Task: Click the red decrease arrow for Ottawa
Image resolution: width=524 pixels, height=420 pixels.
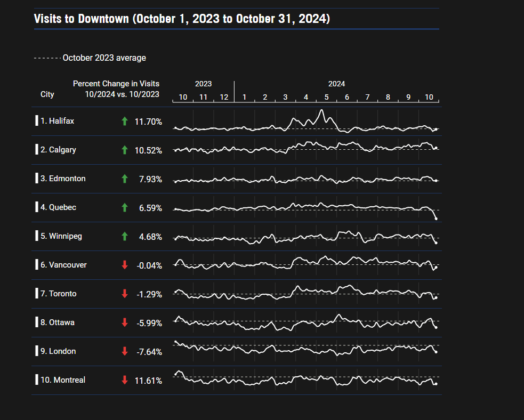Action: click(125, 323)
